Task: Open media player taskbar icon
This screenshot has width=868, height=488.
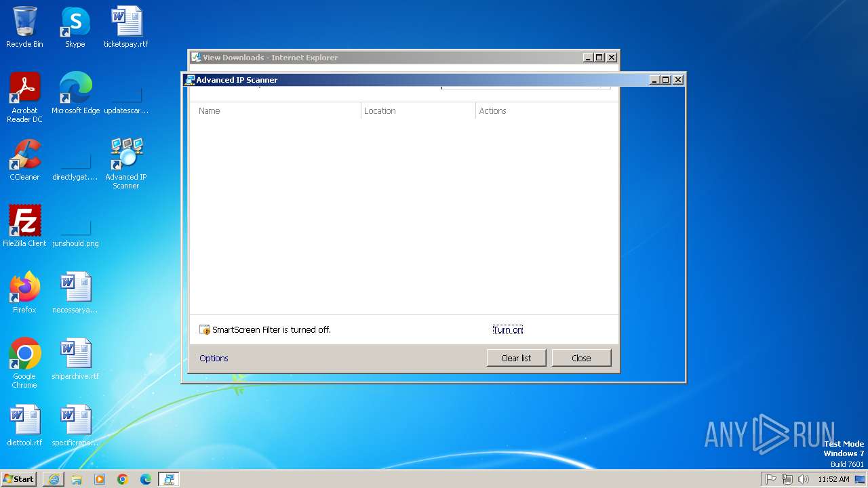Action: (100, 479)
